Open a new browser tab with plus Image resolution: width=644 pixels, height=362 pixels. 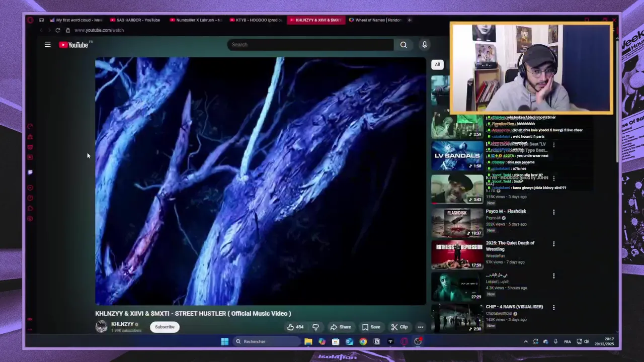410,20
